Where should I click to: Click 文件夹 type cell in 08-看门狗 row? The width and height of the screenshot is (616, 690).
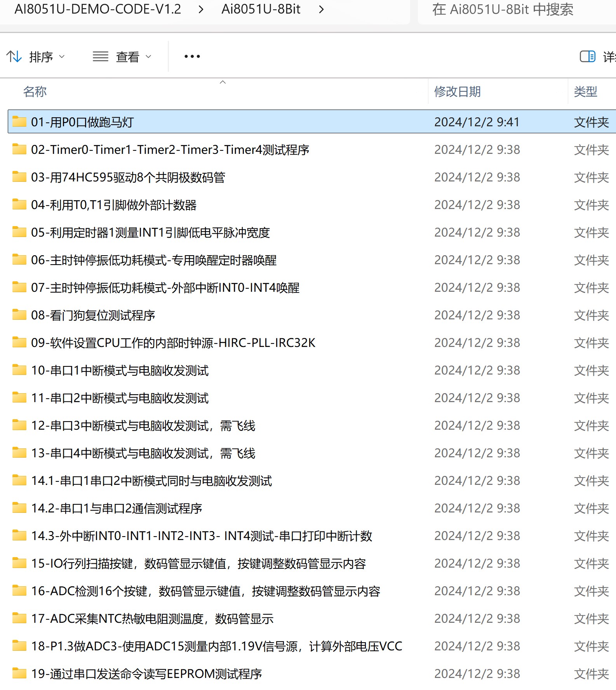[x=591, y=315]
